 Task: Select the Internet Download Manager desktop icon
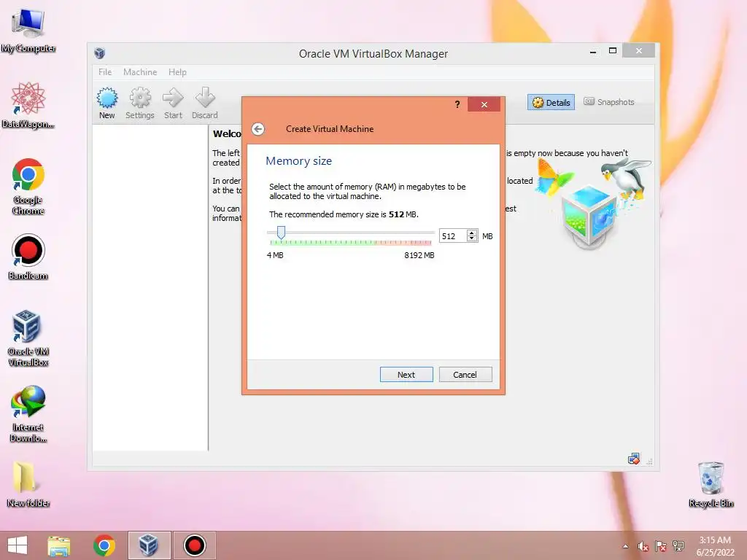(x=28, y=414)
